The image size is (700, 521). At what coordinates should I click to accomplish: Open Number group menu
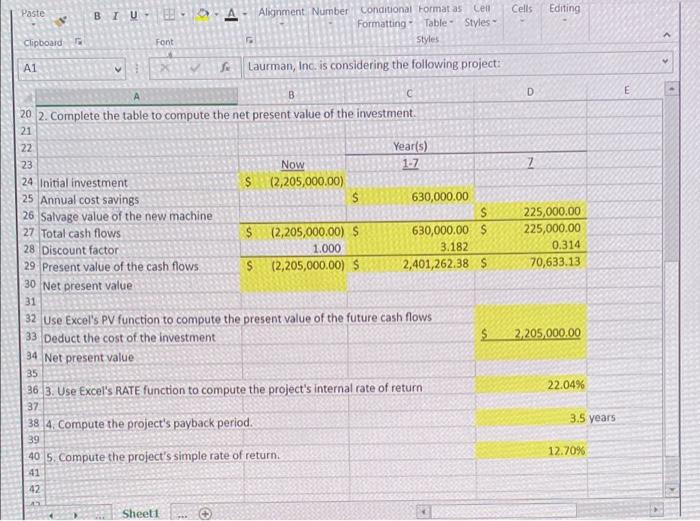click(x=329, y=15)
